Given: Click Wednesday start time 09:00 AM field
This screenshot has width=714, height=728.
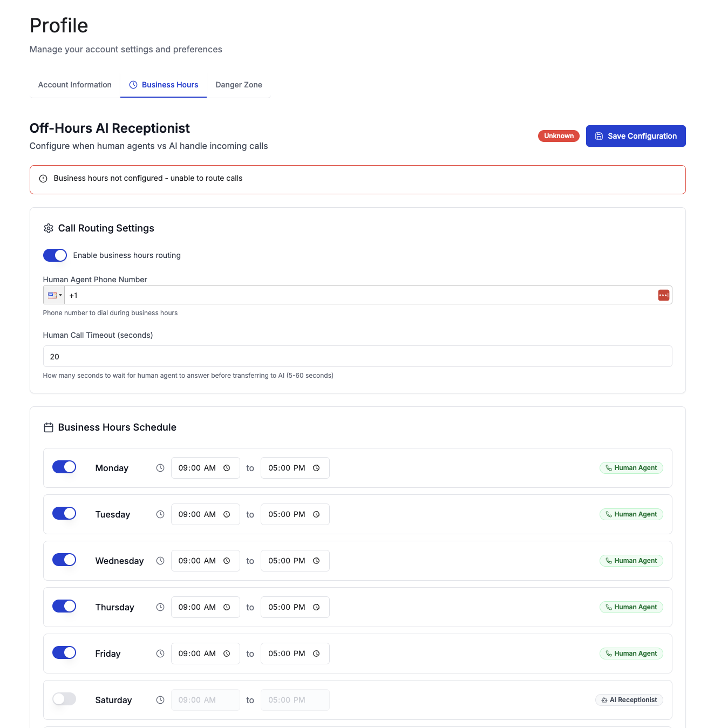Looking at the screenshot, I should click(206, 561).
